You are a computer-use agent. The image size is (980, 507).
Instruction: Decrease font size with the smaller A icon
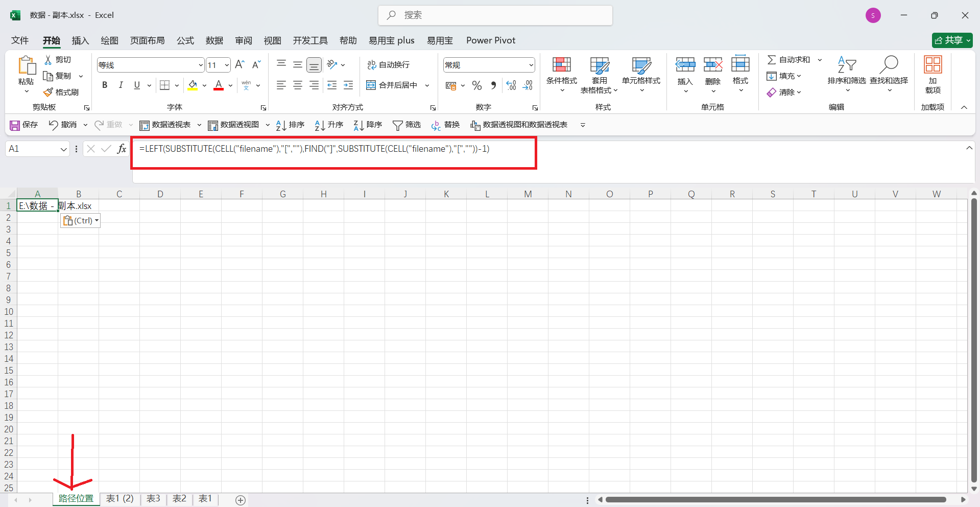[x=256, y=64]
